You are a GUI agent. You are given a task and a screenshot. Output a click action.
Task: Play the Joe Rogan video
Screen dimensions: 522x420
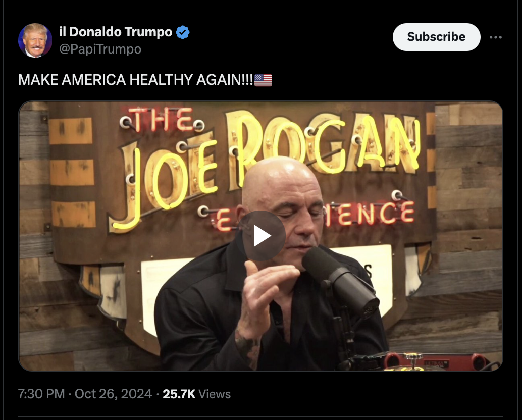click(260, 236)
